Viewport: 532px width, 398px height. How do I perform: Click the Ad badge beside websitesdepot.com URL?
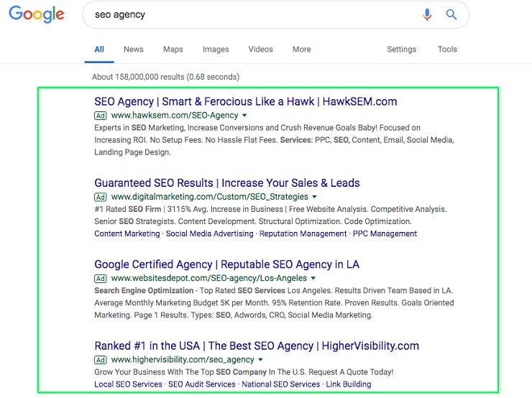tap(101, 278)
